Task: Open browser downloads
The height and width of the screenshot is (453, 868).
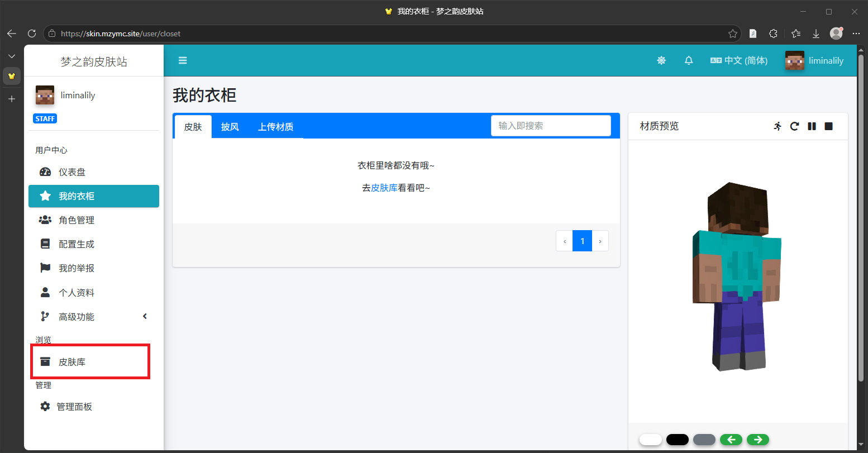Action: click(x=816, y=34)
